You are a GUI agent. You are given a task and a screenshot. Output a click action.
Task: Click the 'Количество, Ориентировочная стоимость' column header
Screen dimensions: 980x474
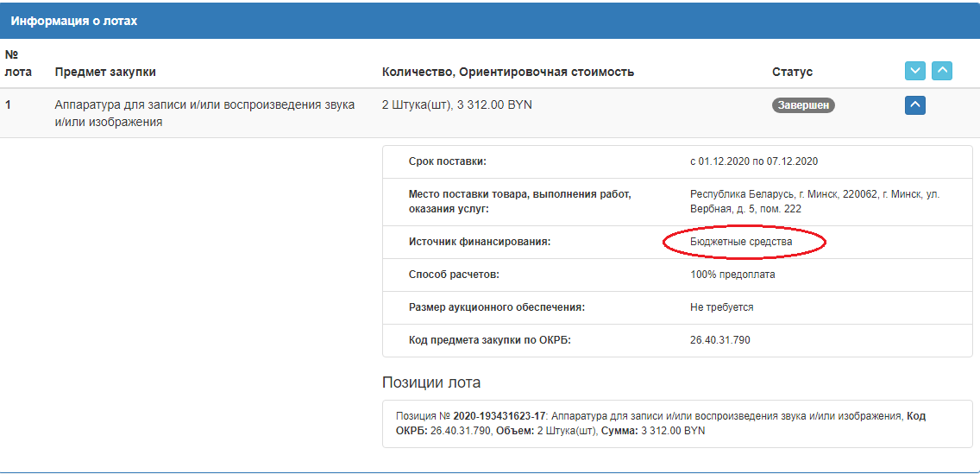click(x=508, y=72)
